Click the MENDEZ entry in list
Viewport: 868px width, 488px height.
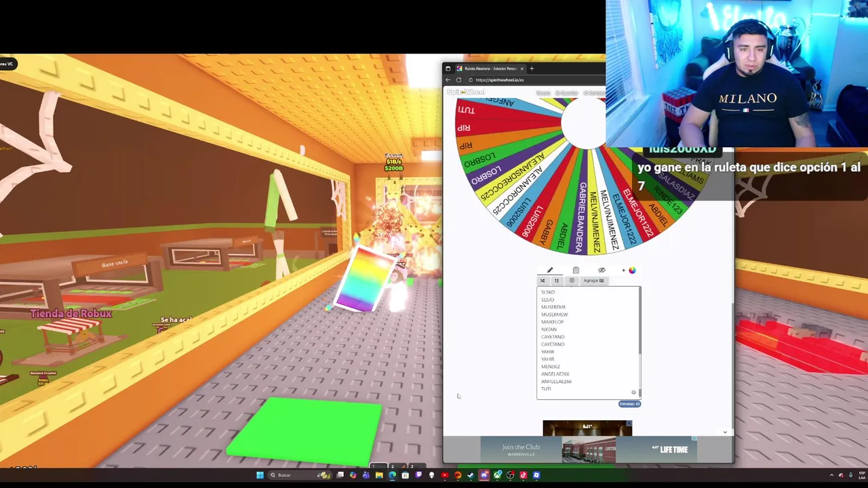pos(551,367)
